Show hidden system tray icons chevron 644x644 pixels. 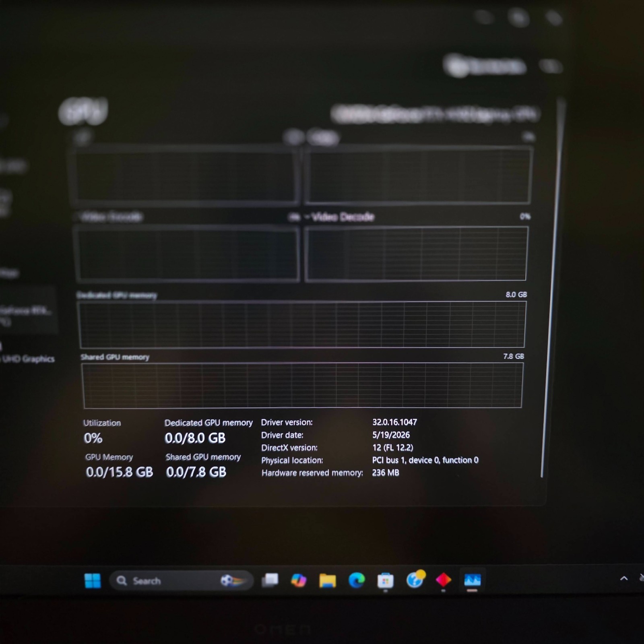coord(624,578)
